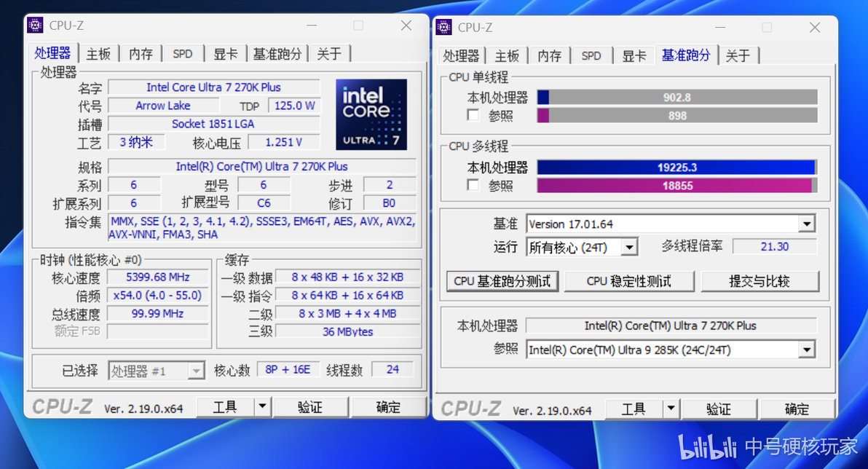Click 核心电压 1.251 V value
868x469 pixels.
283,142
